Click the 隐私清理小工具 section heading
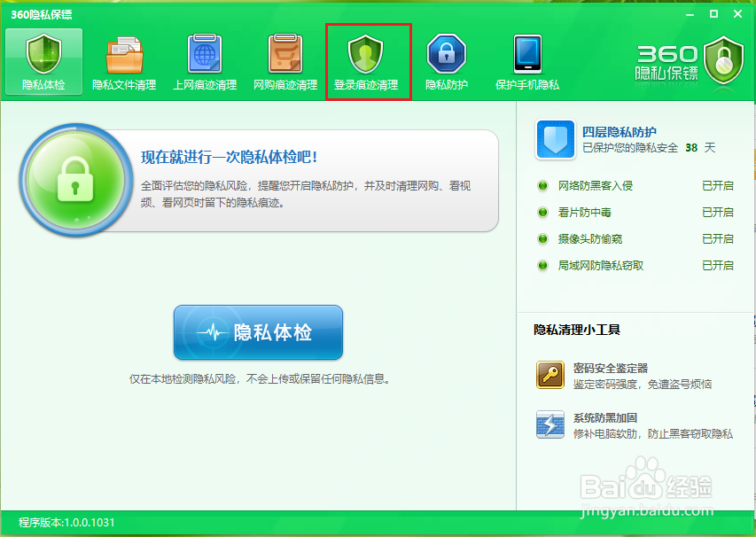This screenshot has width=756, height=537. pos(577,330)
